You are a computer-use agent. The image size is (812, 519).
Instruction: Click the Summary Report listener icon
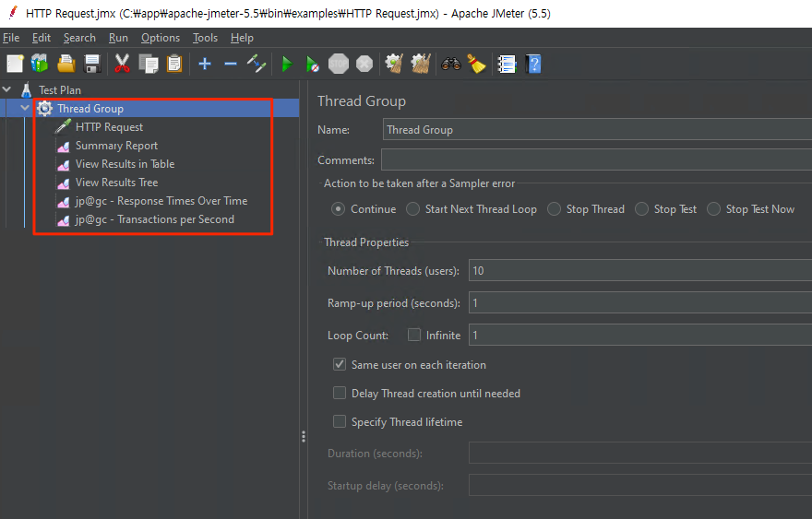pyautogui.click(x=63, y=147)
